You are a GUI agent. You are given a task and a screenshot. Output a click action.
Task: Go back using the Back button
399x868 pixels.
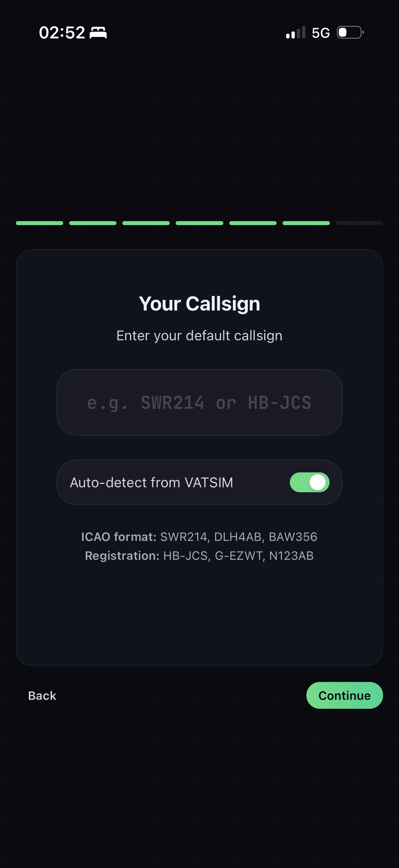[42, 696]
